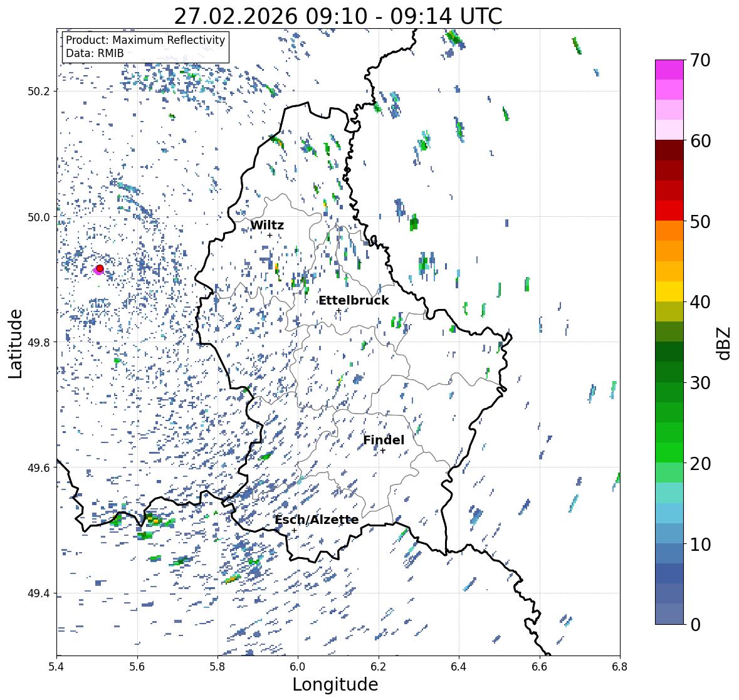Click the plus marker below Findel
Viewport: 739px width, 700px height.
(x=383, y=451)
